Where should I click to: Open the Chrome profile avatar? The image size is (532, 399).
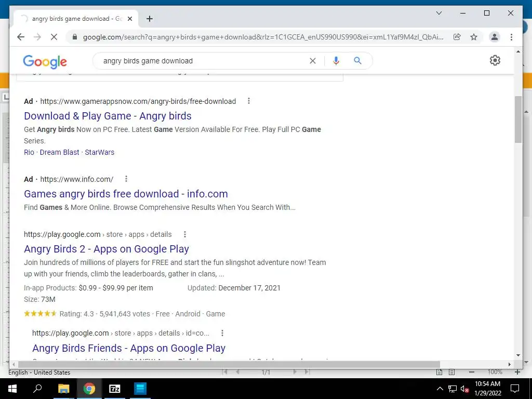coord(495,37)
